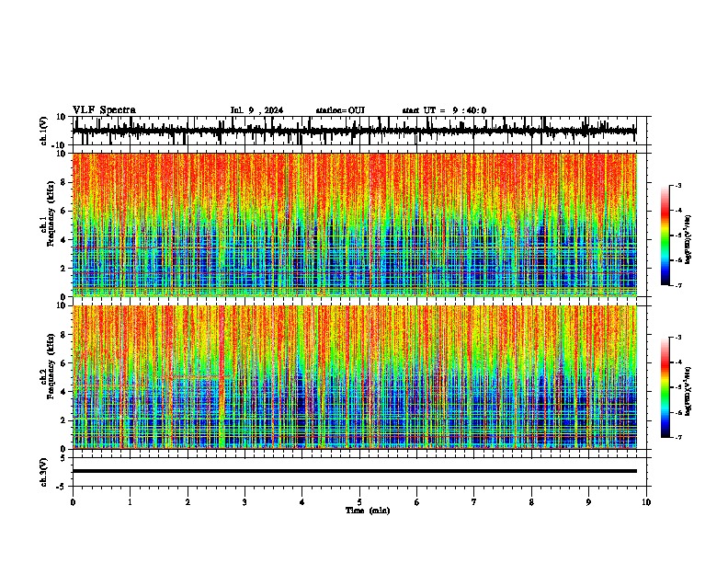Click the "2" kHz tick on ch.1 spectrogram
Viewport: 728px width, 563px height.
[64, 269]
